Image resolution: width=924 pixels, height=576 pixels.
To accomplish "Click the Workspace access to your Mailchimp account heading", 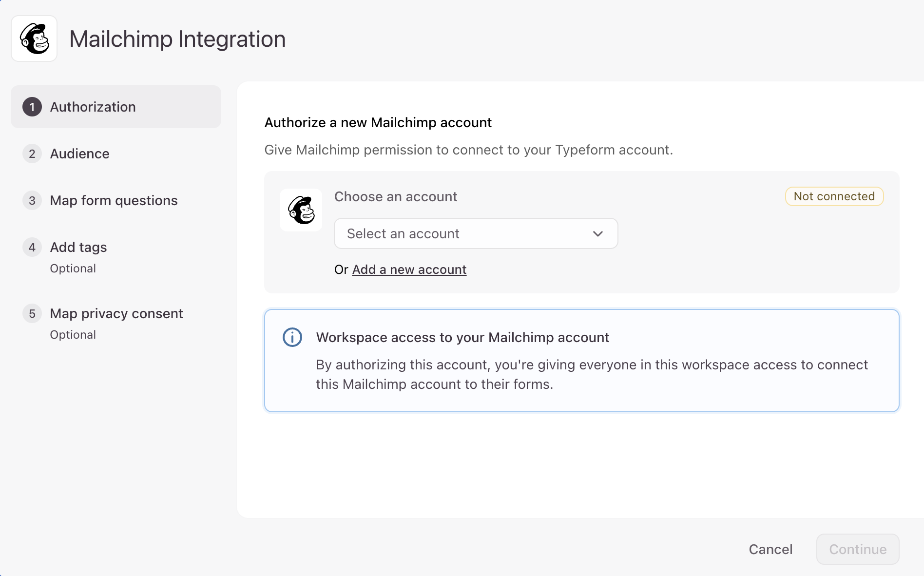I will [x=462, y=337].
